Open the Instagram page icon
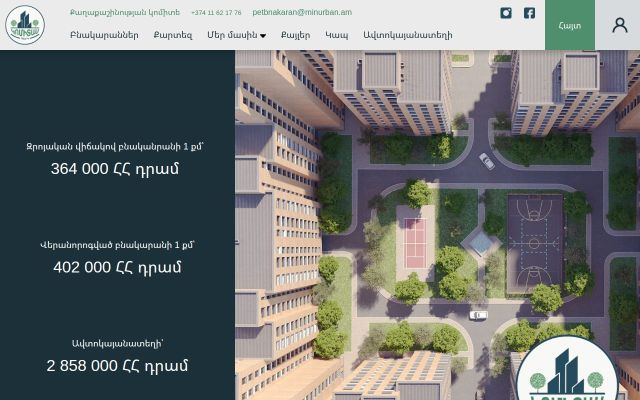The image size is (640, 400). 506,13
